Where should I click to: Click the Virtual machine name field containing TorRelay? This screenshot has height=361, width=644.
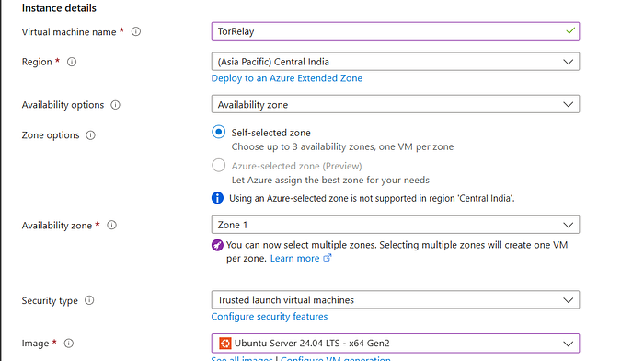tap(396, 31)
